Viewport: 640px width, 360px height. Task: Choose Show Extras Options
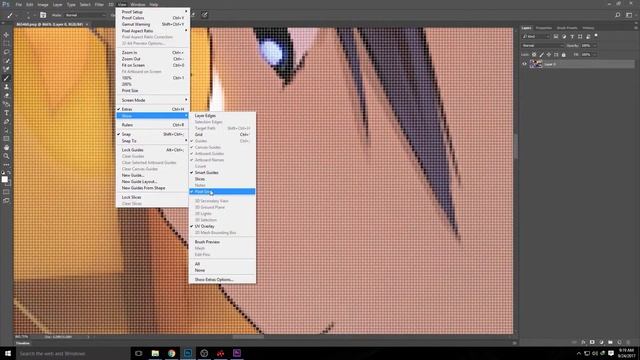coord(222,280)
